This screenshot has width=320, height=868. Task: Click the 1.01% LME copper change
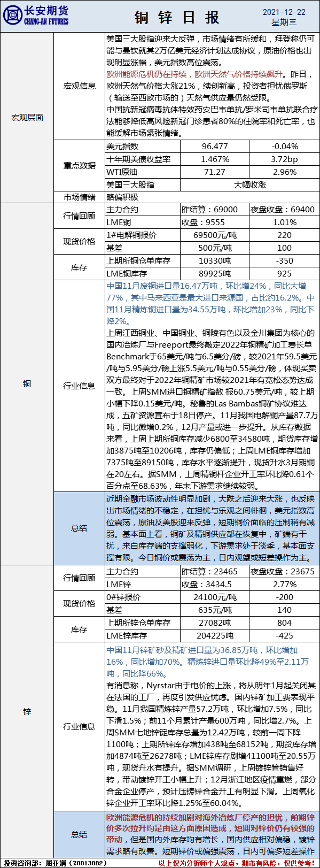[x=284, y=222]
